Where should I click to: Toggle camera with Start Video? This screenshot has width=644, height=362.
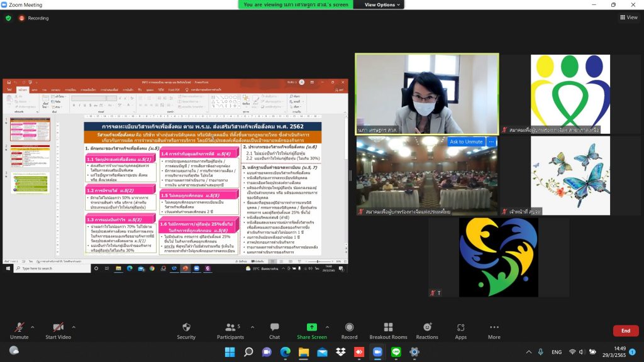coord(58,327)
